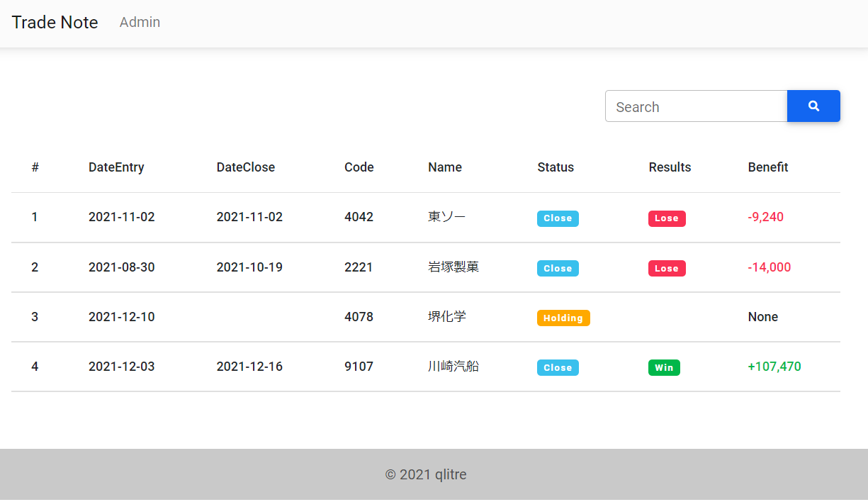Select the stock name 堺化学

coord(447,317)
